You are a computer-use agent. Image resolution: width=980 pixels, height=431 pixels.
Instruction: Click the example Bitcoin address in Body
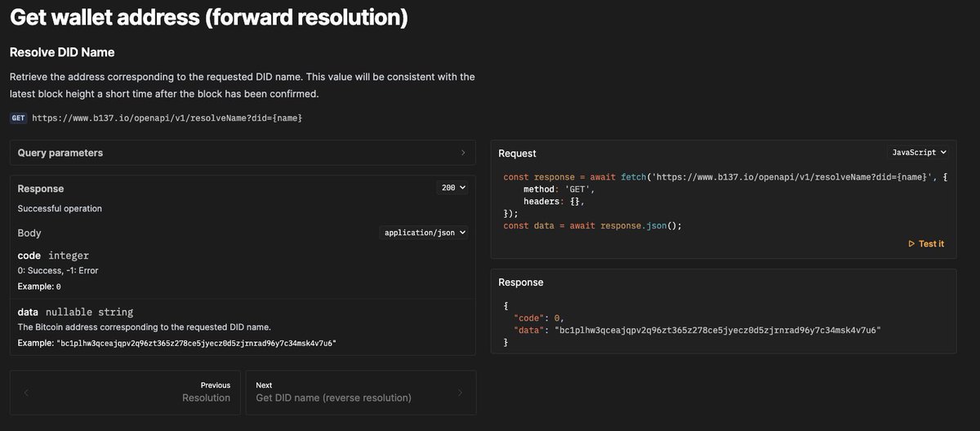[196, 343]
